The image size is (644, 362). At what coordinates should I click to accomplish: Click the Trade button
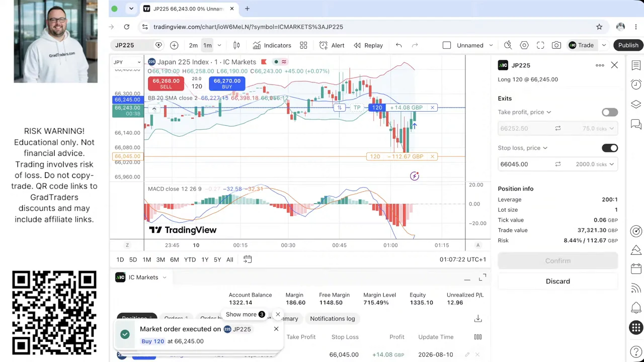coord(581,45)
